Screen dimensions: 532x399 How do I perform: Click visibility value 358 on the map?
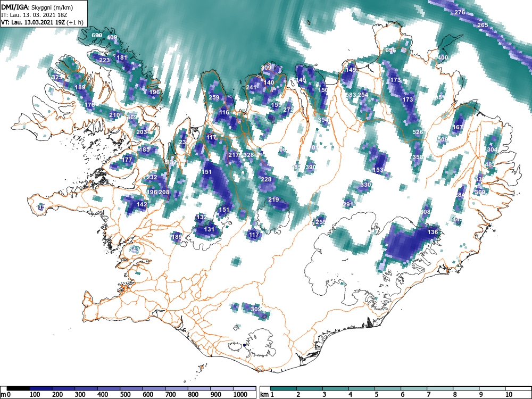418,157
